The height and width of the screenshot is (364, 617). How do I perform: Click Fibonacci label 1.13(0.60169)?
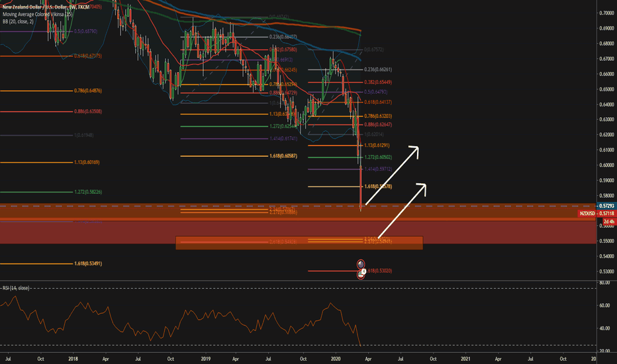(x=87, y=162)
